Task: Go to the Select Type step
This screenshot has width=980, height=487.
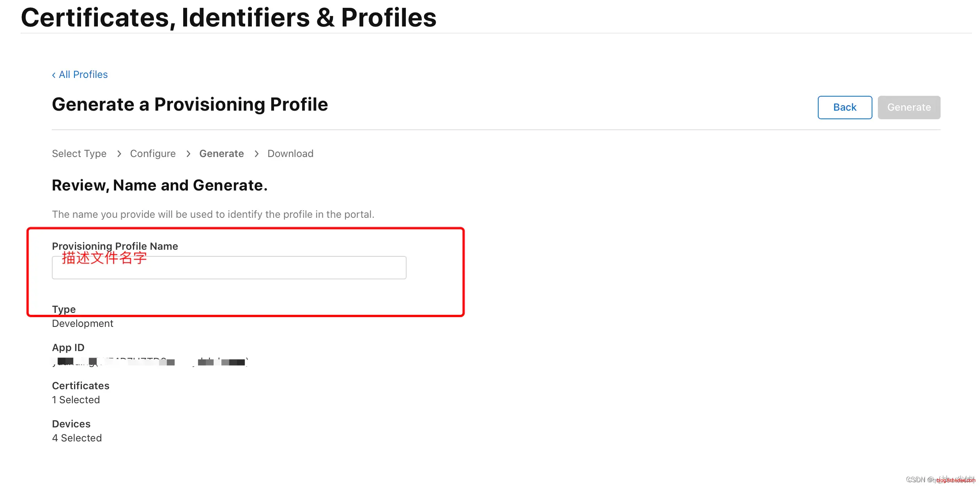Action: (79, 154)
